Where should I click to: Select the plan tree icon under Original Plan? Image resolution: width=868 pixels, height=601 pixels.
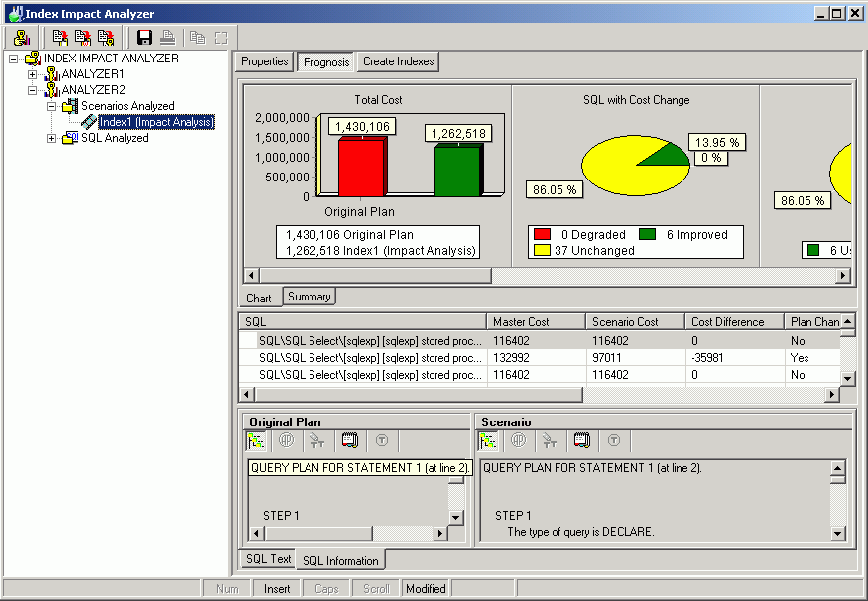pos(256,441)
